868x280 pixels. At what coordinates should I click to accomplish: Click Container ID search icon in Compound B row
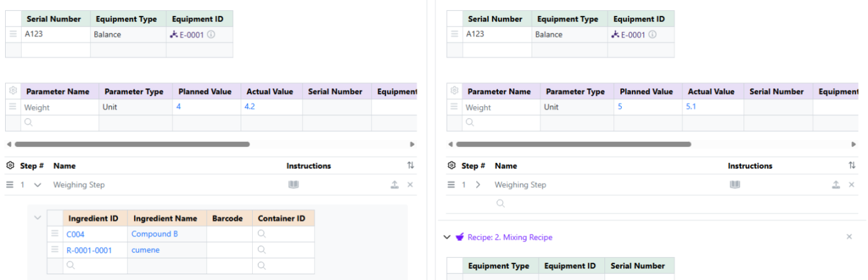262,234
